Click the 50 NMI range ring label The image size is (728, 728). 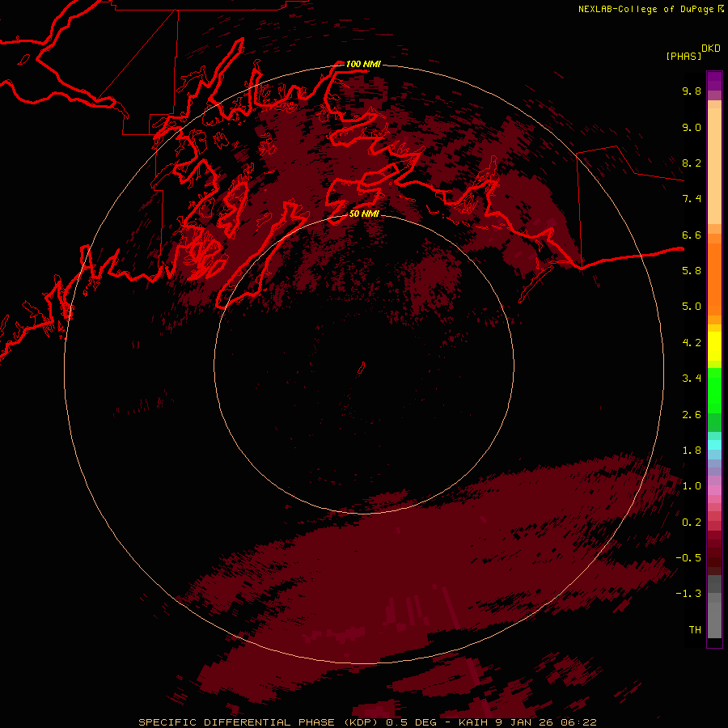coord(365,214)
